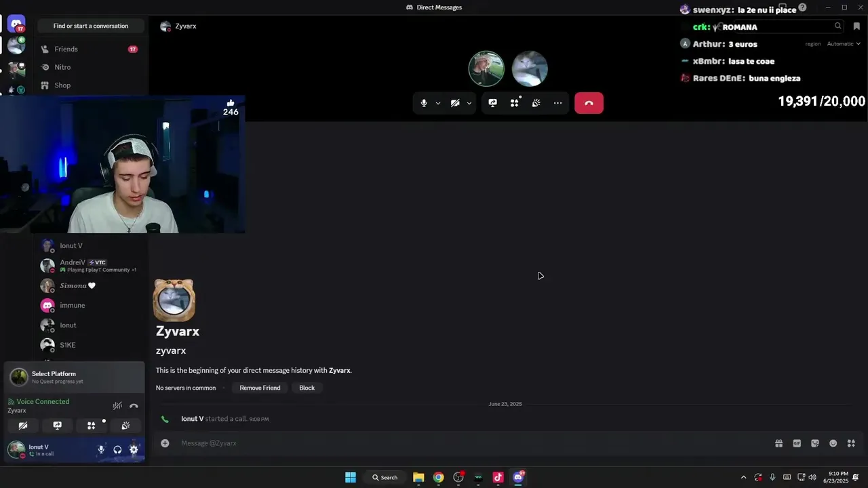This screenshot has width=868, height=488.
Task: Click Block button
Action: pos(307,388)
